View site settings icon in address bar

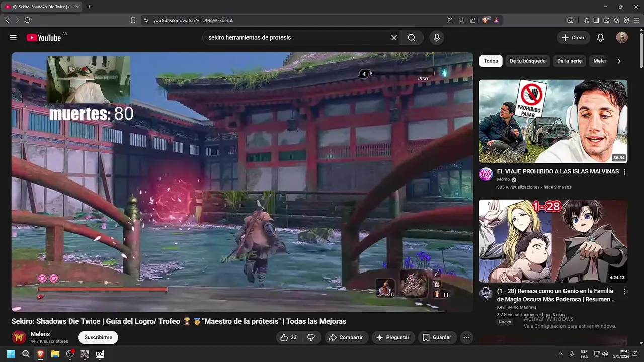pos(146,20)
